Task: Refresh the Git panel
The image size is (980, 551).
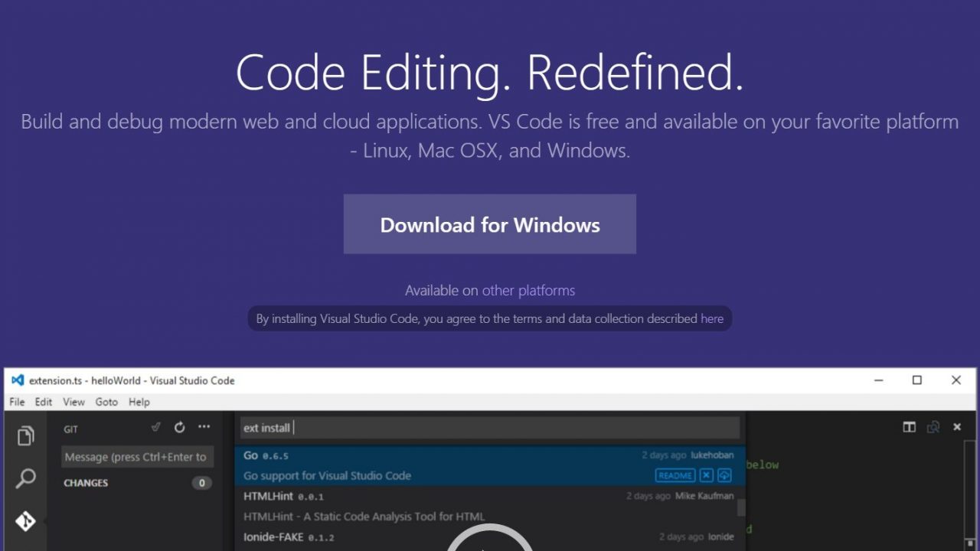Action: (180, 427)
